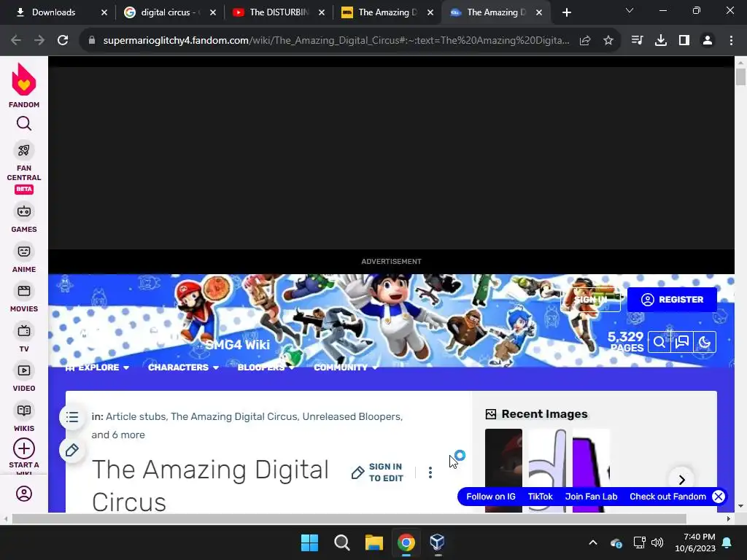Click the address bar URL
Screen dimensions: 747x560
click(336, 41)
